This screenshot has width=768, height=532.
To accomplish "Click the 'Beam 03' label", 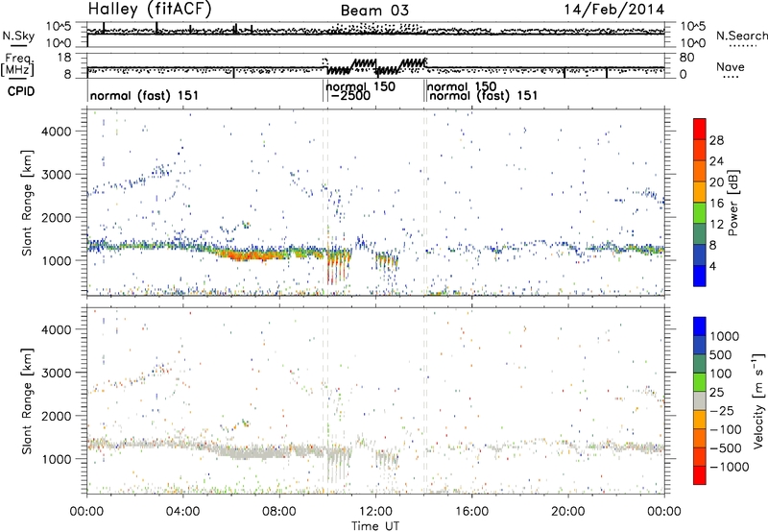I will (x=374, y=11).
